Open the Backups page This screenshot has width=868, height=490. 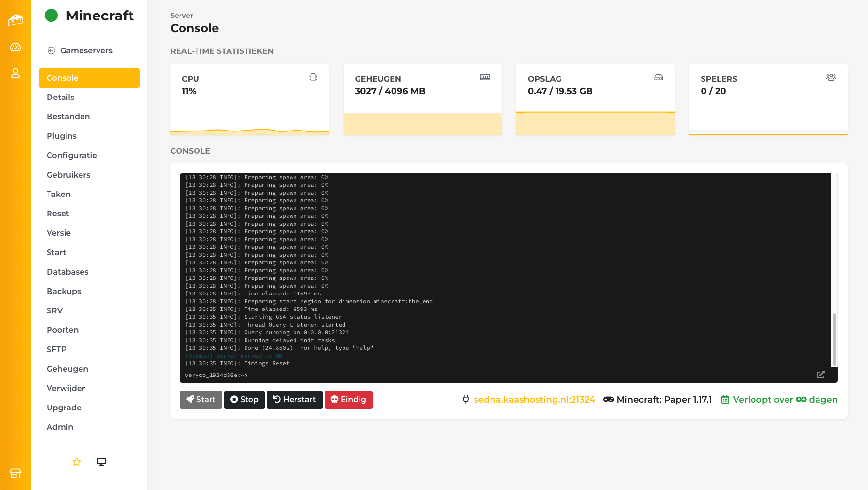tap(64, 291)
